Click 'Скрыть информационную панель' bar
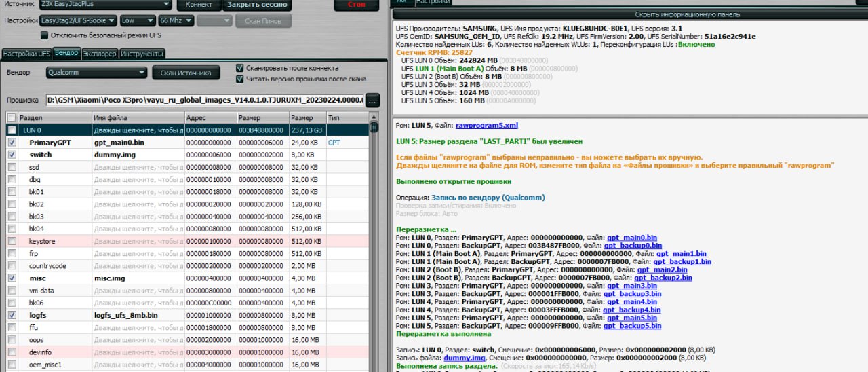 click(630, 14)
